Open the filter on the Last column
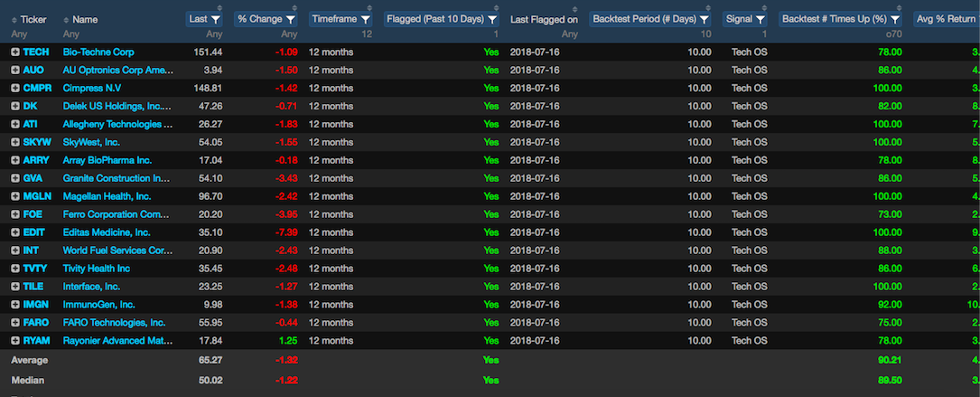 pyautogui.click(x=216, y=19)
